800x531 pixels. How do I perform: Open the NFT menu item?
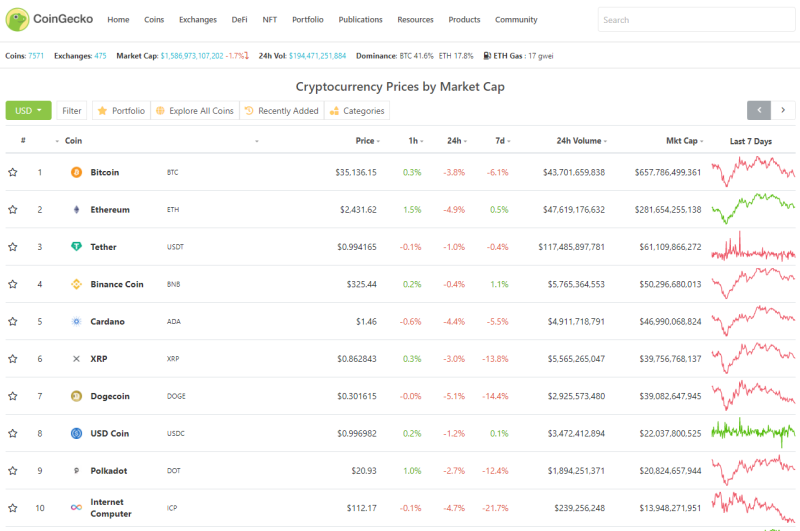(269, 19)
